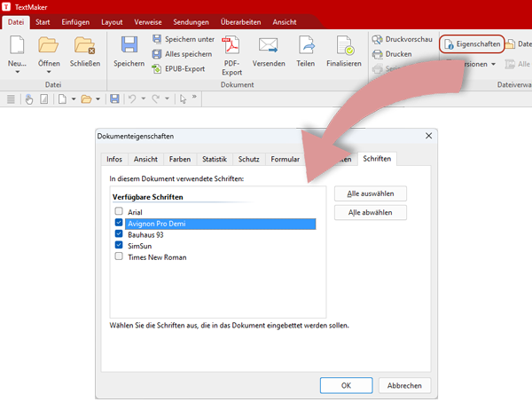Image resolution: width=532 pixels, height=402 pixels.
Task: Click Alles speichern in ribbon
Action: [x=182, y=54]
